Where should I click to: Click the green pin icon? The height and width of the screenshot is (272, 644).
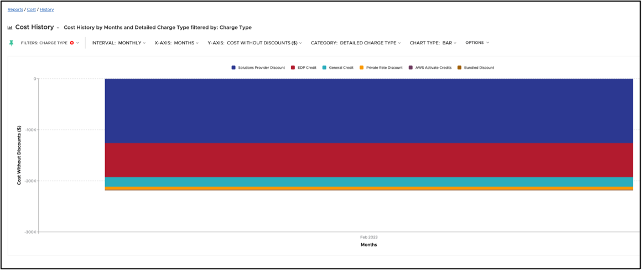pos(11,43)
